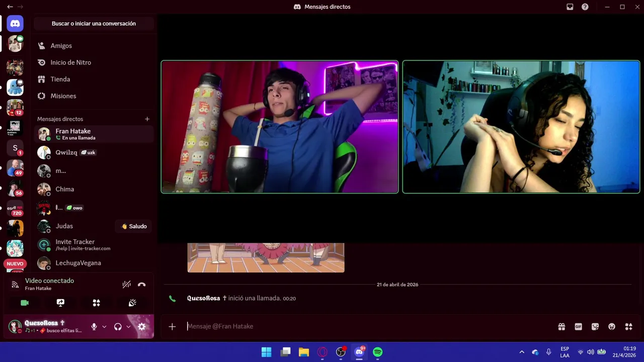Open Invite Tracker conversation
This screenshot has width=644, height=362.
pos(94,245)
